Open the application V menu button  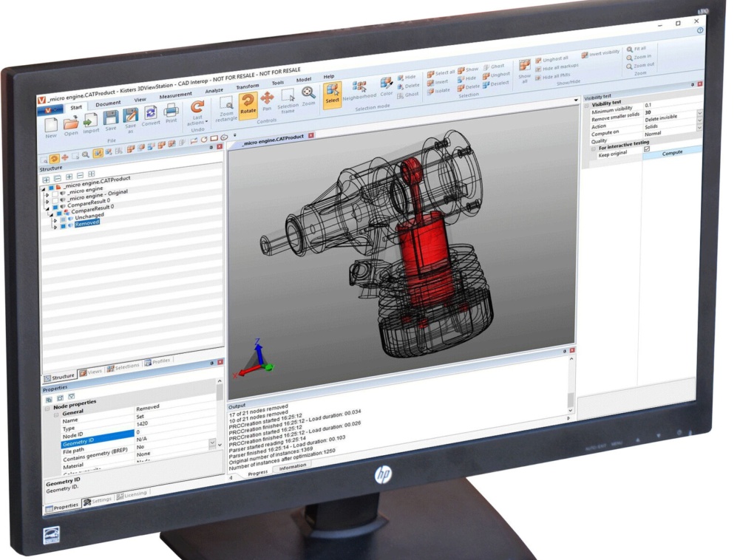tap(50, 110)
